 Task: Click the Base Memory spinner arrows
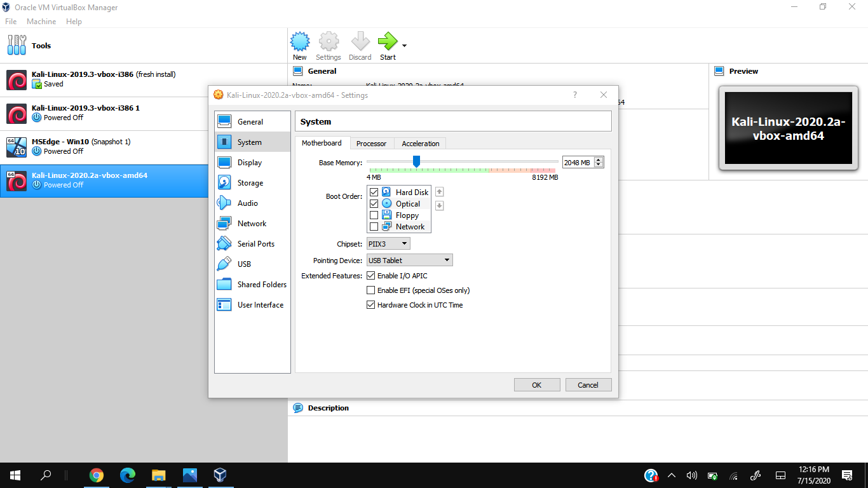pos(599,163)
